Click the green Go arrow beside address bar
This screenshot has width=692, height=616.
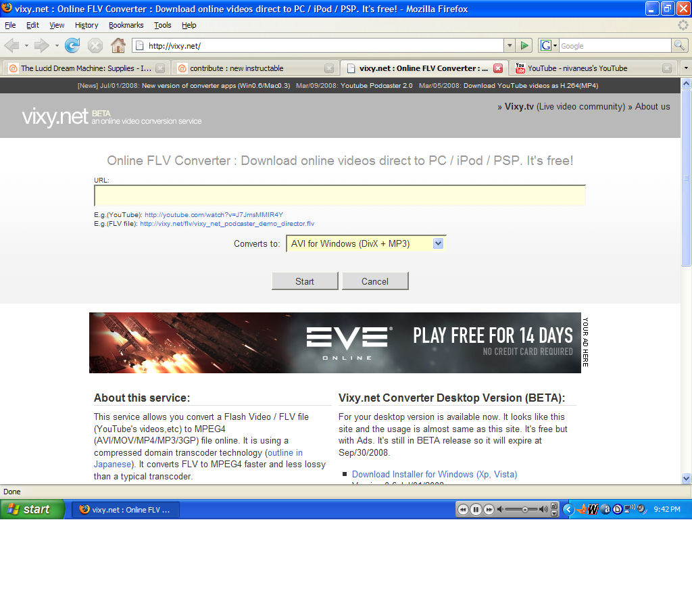click(x=524, y=45)
